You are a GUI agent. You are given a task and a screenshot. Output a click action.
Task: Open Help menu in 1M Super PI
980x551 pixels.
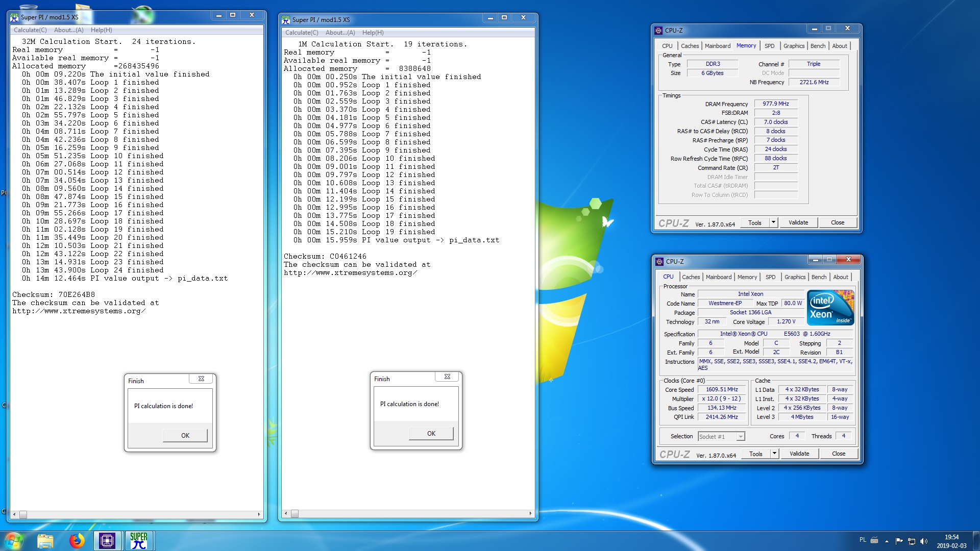[373, 33]
